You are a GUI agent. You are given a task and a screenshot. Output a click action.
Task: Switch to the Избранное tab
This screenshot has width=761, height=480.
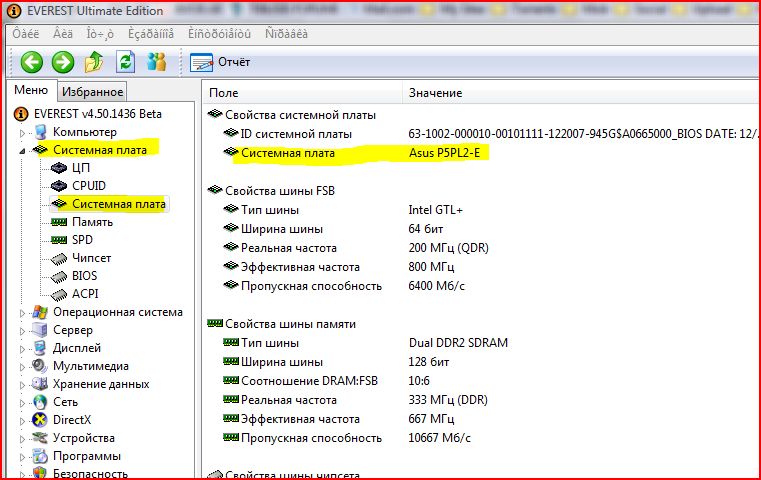(x=92, y=91)
